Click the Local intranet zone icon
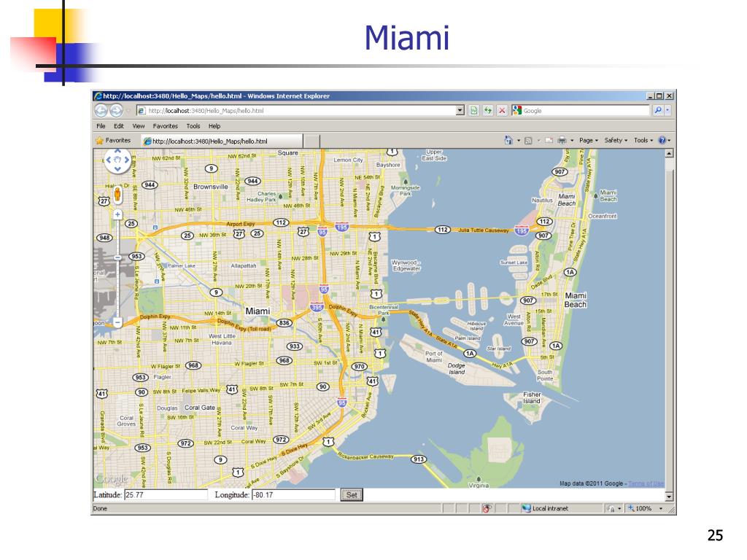747x560 pixels. (526, 508)
